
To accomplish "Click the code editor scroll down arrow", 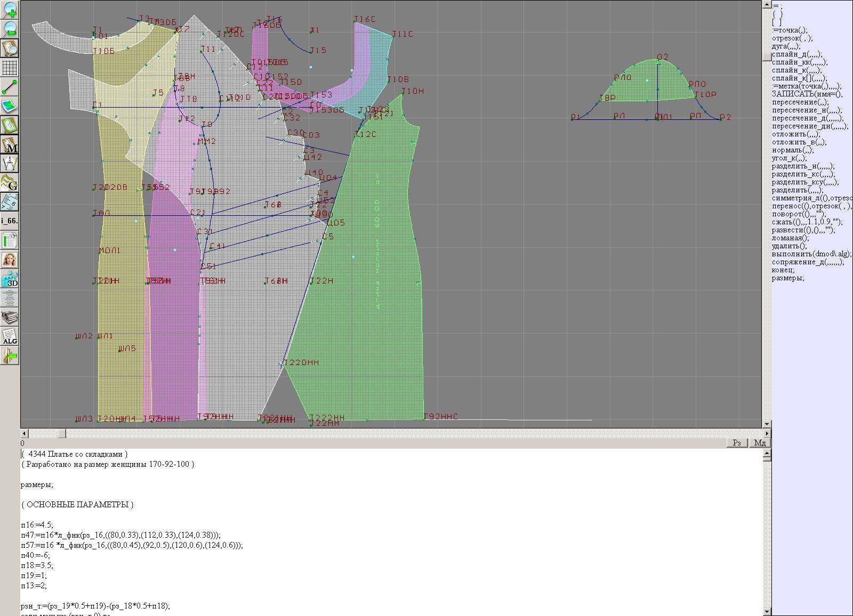I will [767, 611].
